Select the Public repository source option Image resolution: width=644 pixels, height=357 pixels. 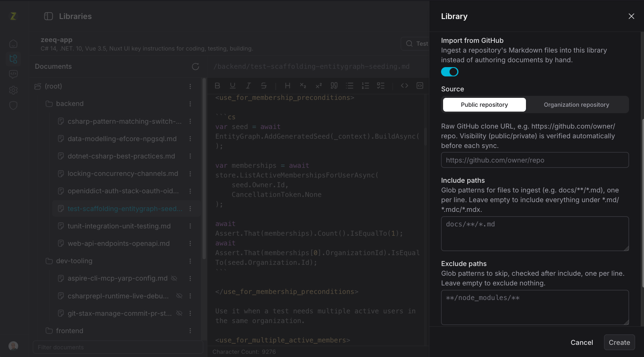(x=484, y=105)
